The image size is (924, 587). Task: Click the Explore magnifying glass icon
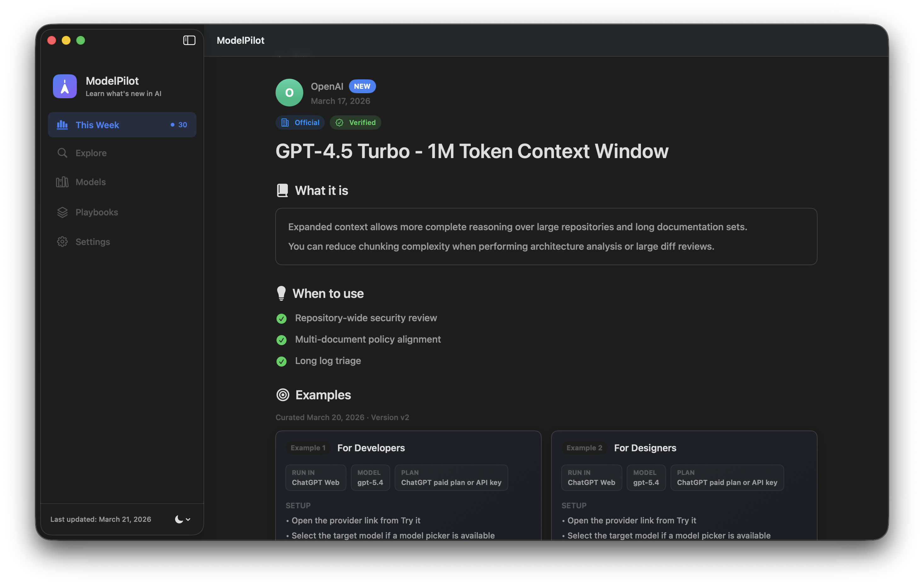click(62, 153)
